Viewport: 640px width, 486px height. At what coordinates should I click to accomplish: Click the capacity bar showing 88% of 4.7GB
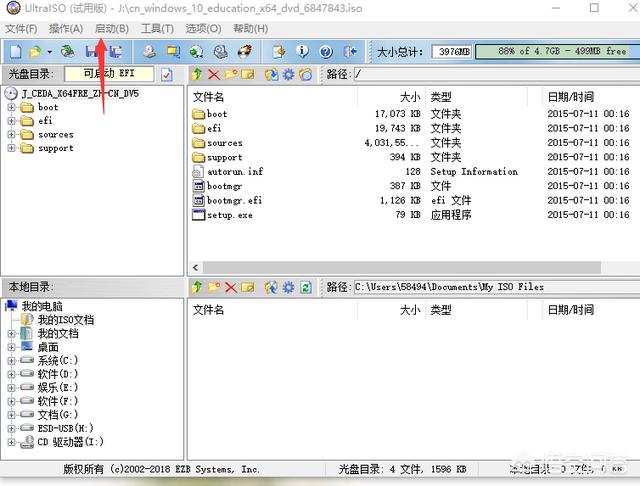558,51
